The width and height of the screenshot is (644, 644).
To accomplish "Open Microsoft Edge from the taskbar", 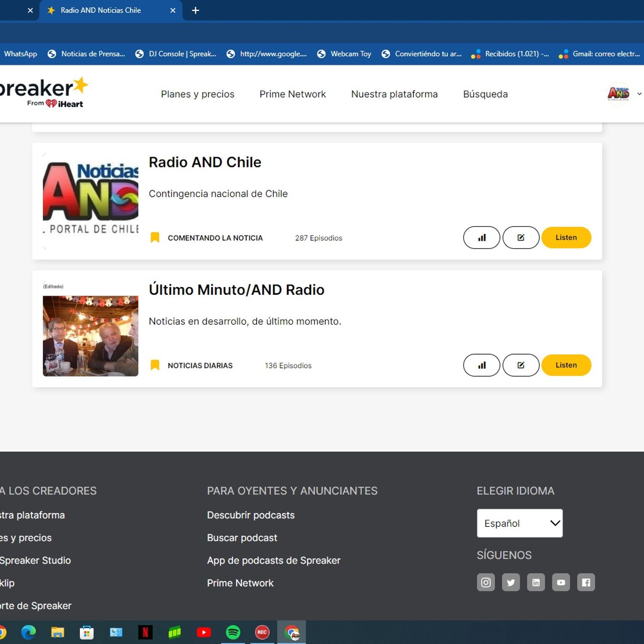I will coord(29,632).
